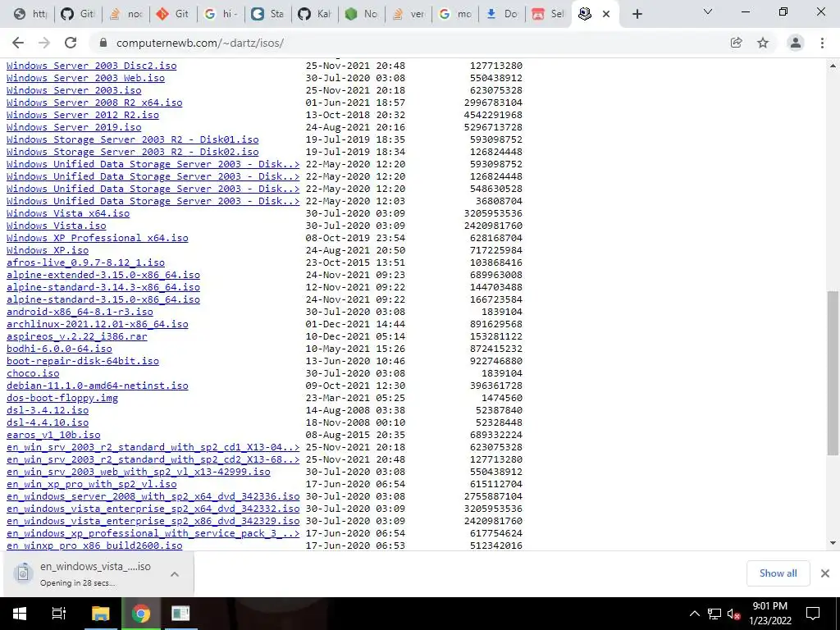
Task: Open the third pinned taskbar application
Action: [180, 614]
